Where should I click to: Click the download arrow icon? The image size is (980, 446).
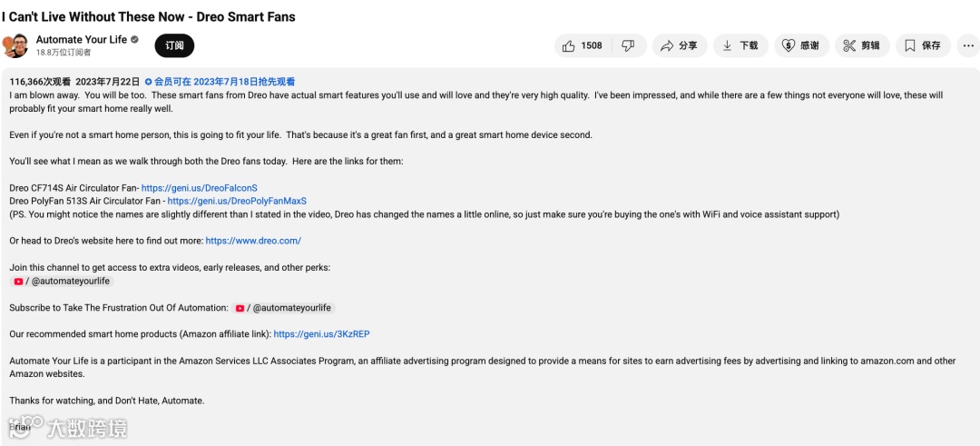(728, 45)
